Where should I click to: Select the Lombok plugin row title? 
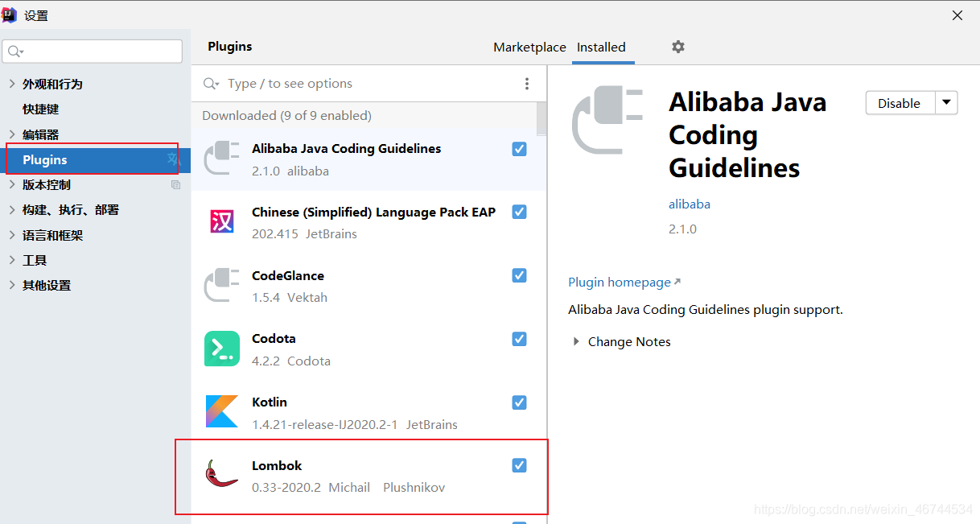point(277,466)
